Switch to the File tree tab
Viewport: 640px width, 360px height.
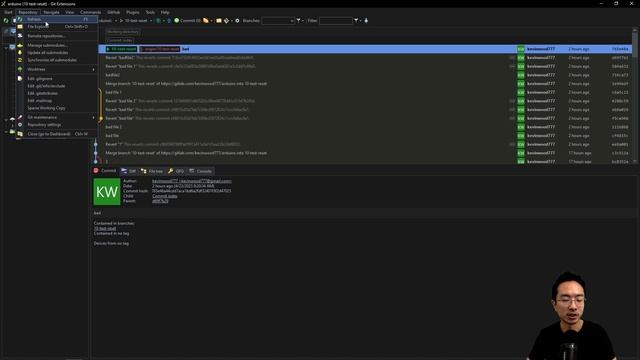click(x=152, y=171)
